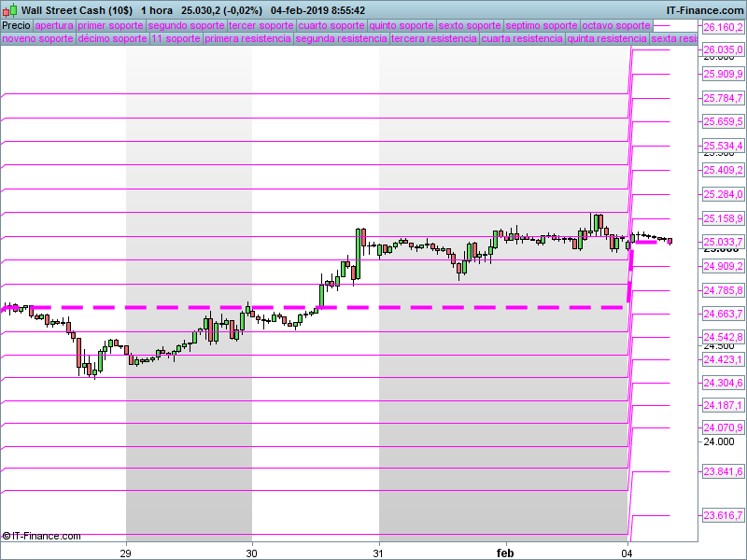Image resolution: width=747 pixels, height=560 pixels.
Task: Select price level label 24.663,7
Action: (723, 314)
